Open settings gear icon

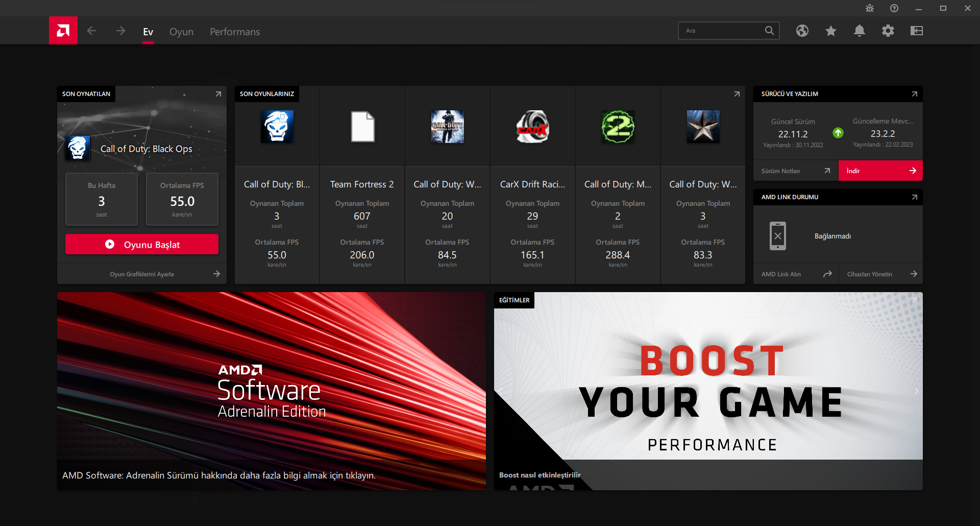point(888,31)
